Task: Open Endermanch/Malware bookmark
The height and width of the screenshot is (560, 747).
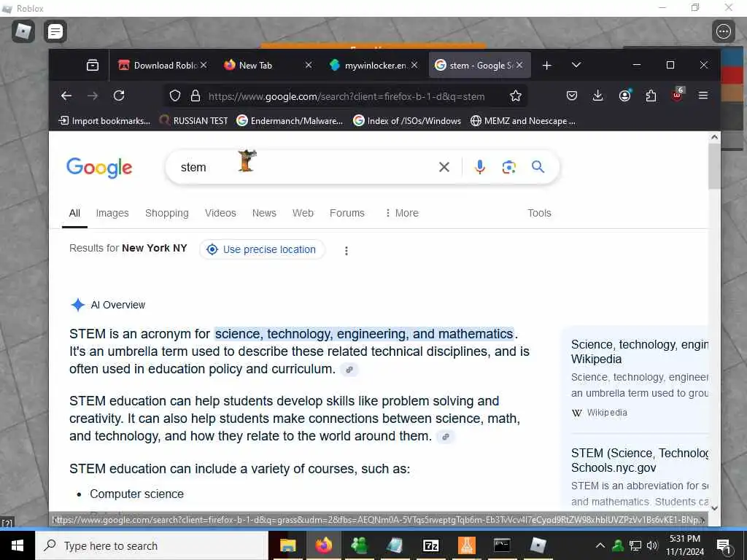Action: [x=290, y=121]
